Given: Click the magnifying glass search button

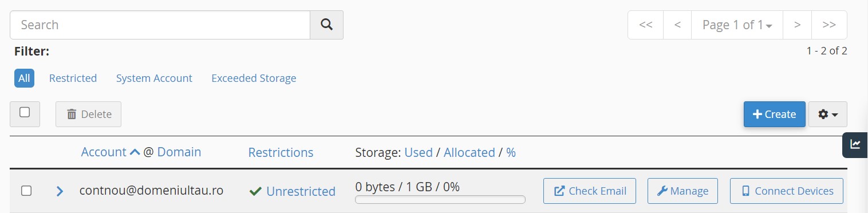Looking at the screenshot, I should tap(326, 25).
